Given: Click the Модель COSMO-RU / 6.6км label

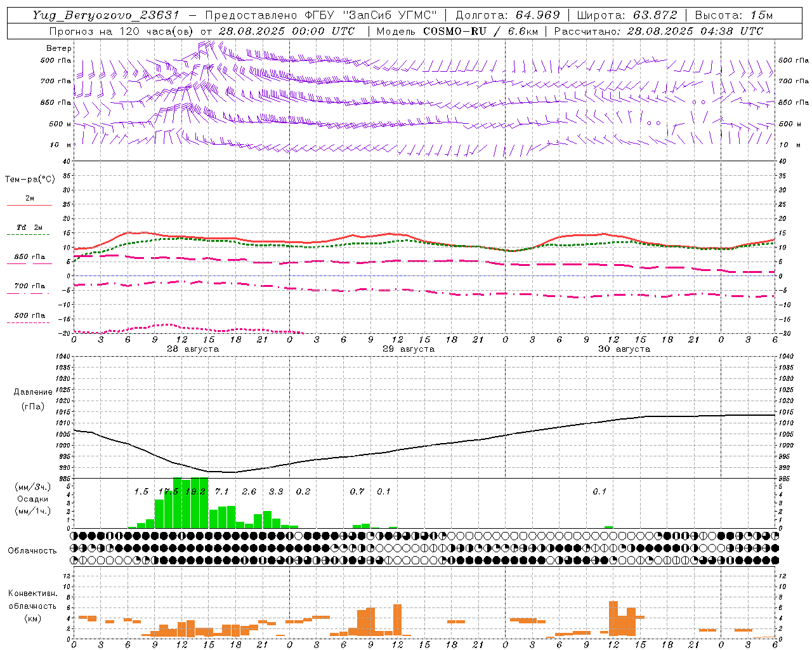Looking at the screenshot, I should tap(457, 31).
